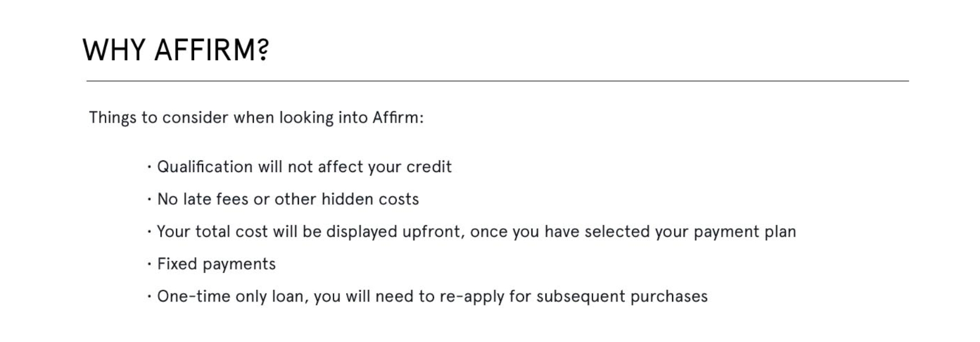980x342 pixels.
Task: Click the "WHY AFFIRM?" heading
Action: [176, 50]
